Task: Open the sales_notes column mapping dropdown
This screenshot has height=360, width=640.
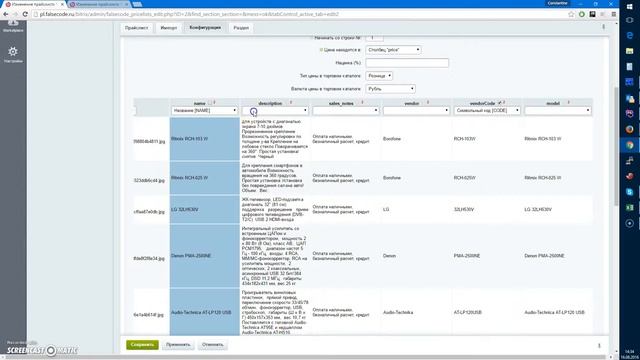Action: [x=346, y=111]
